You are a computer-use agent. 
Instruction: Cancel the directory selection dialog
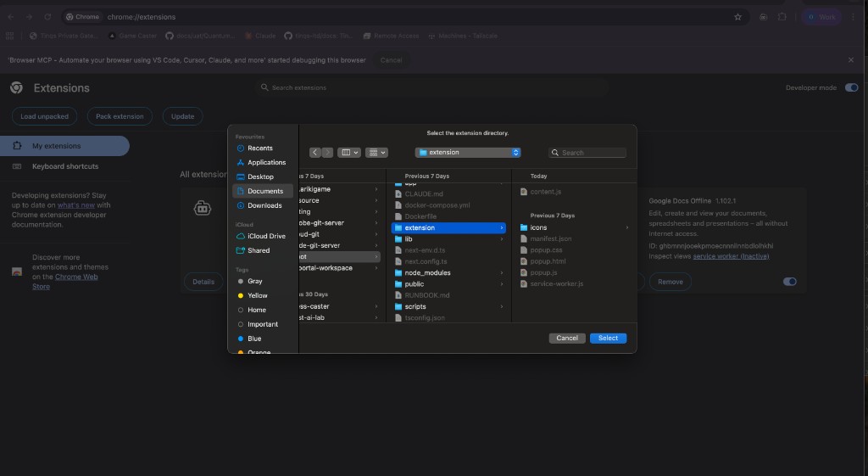coord(567,338)
